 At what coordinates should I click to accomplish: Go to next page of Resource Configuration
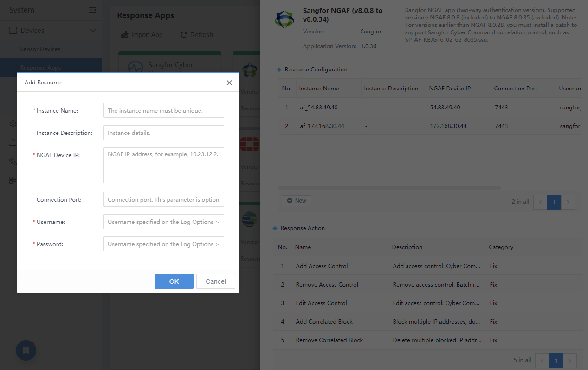568,202
